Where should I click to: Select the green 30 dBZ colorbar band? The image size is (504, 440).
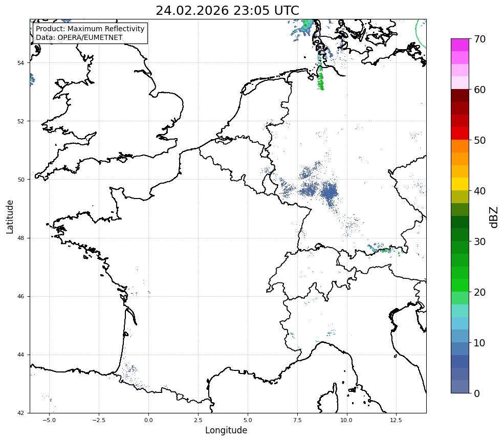tap(459, 247)
